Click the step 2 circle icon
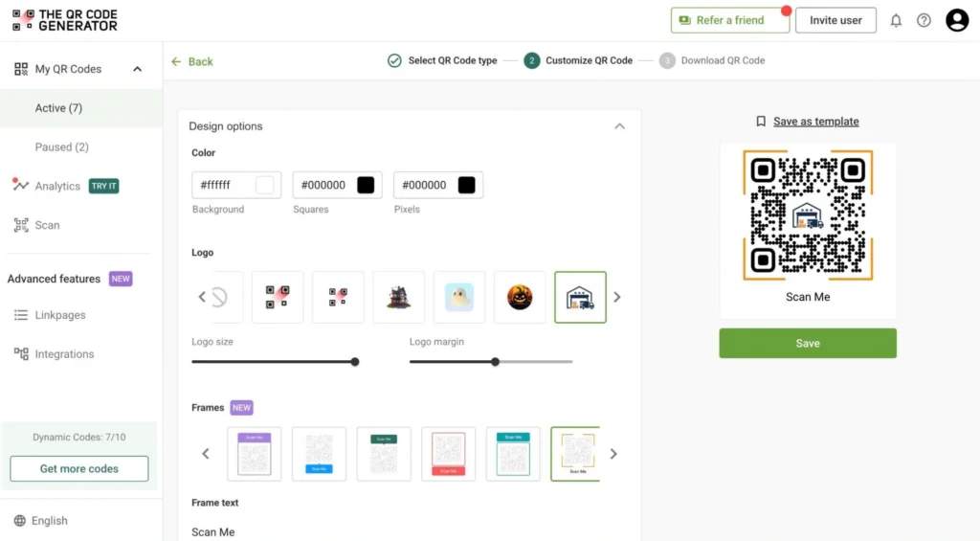Screen dimensions: 980x541 [x=531, y=60]
